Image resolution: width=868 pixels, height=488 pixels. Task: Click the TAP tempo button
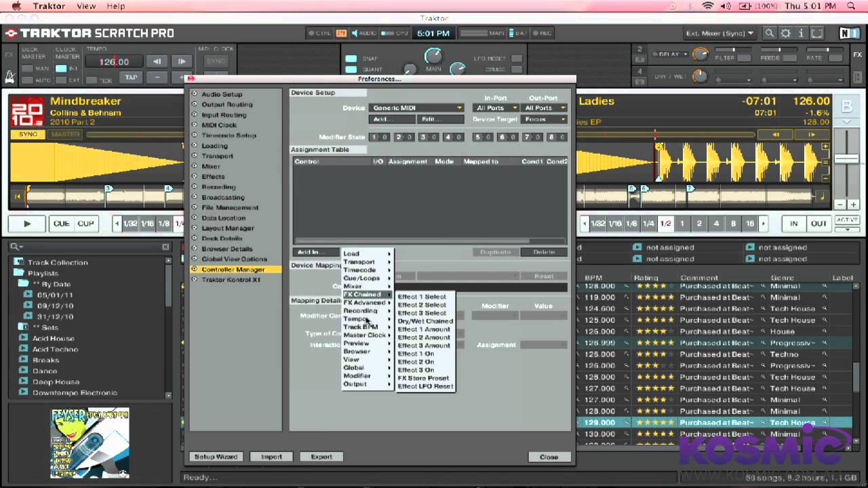click(131, 77)
